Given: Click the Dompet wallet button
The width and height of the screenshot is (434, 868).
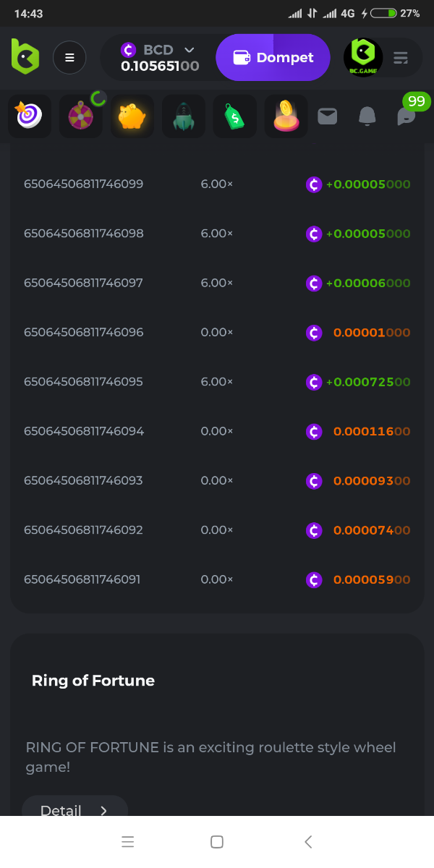Looking at the screenshot, I should (273, 58).
